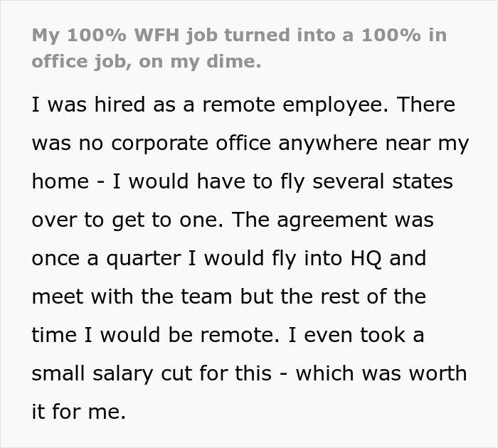This screenshot has height=448, width=498.
Task: Click the word "turned" in the title
Action: 257,35
